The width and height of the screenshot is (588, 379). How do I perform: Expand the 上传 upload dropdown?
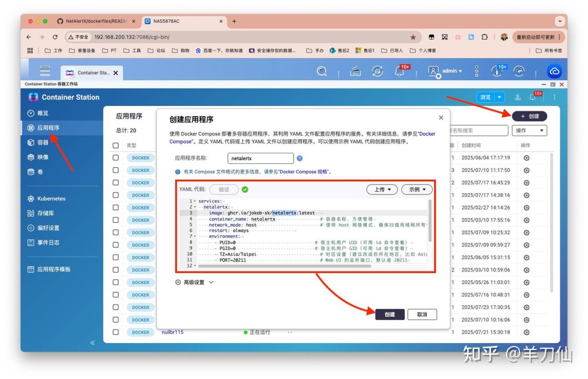coord(382,189)
